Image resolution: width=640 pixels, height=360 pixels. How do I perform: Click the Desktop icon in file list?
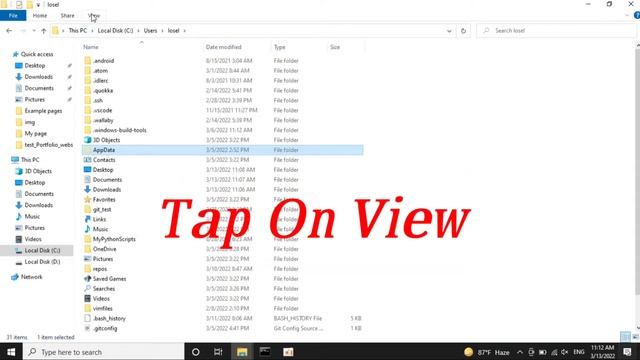tap(87, 169)
